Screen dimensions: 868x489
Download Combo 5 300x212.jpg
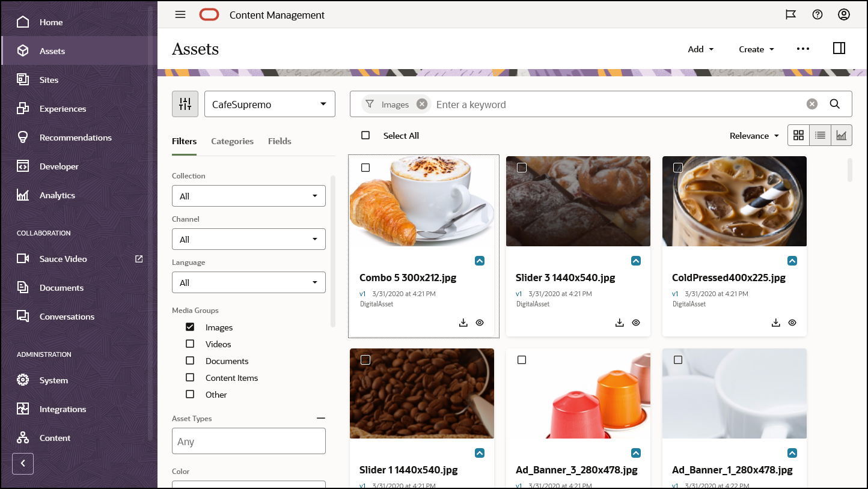[x=463, y=323]
